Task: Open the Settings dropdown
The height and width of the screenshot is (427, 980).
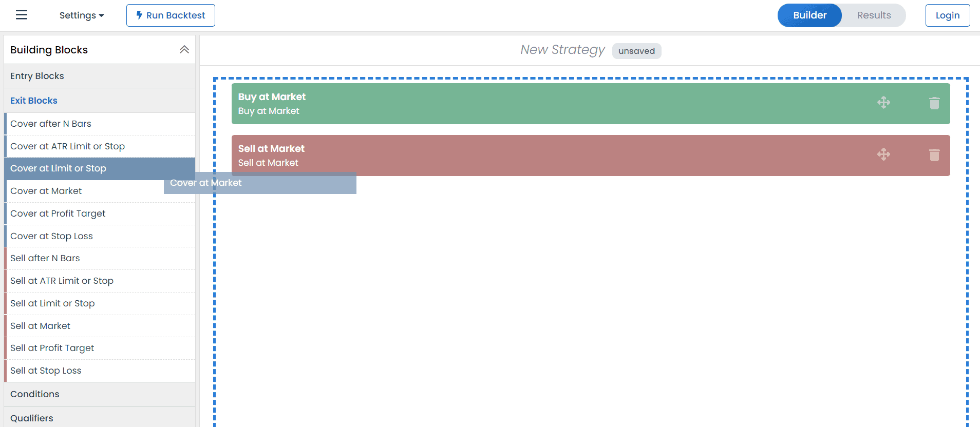Action: [x=82, y=15]
